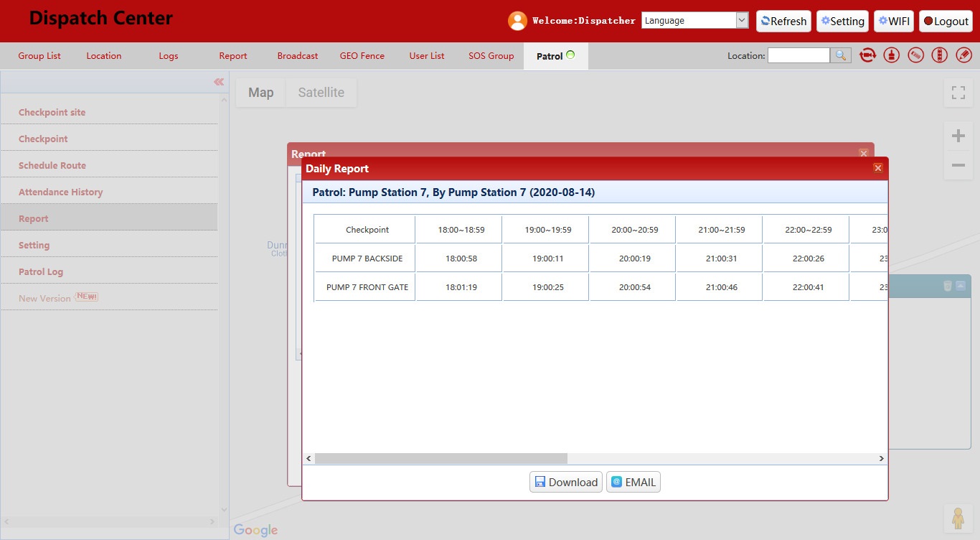This screenshot has height=540, width=980.
Task: Open Attendance History in sidebar
Action: click(60, 192)
